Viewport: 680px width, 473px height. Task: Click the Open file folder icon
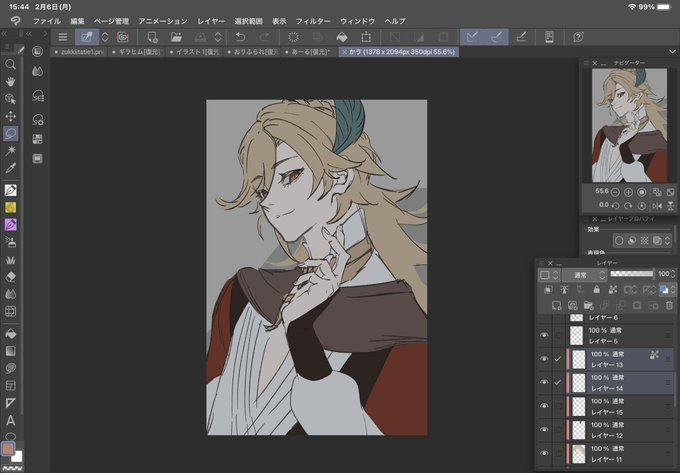click(176, 37)
